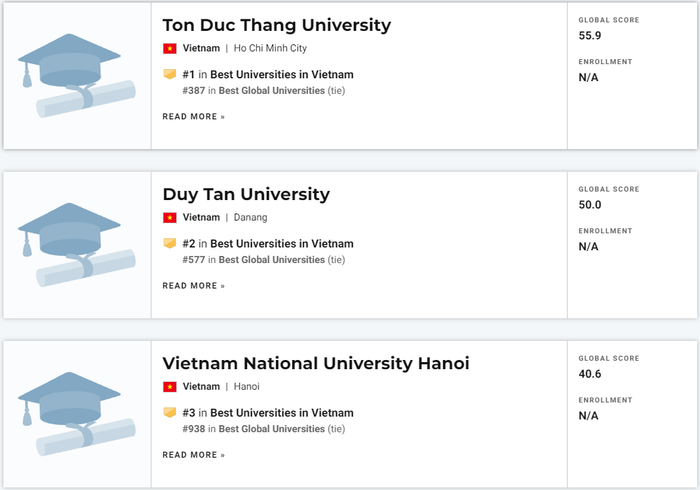Click Vietnam flag icon under Ton Duc Thang

tap(169, 48)
